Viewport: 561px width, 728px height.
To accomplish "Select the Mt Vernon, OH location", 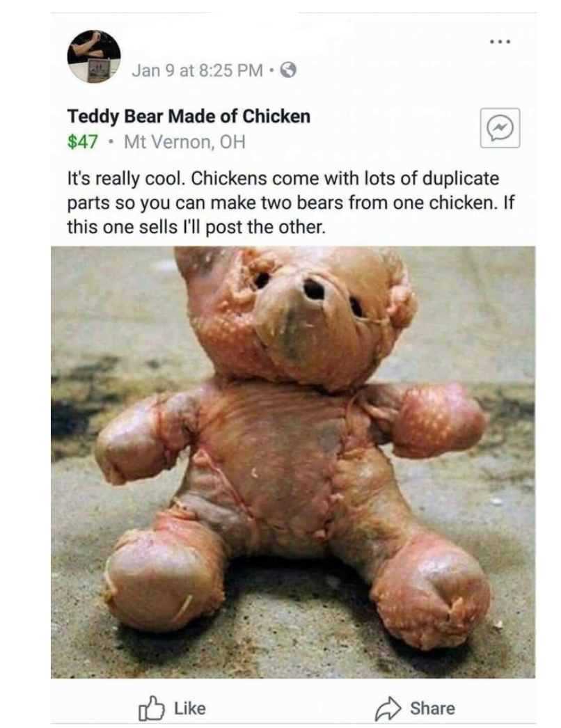I will [184, 141].
